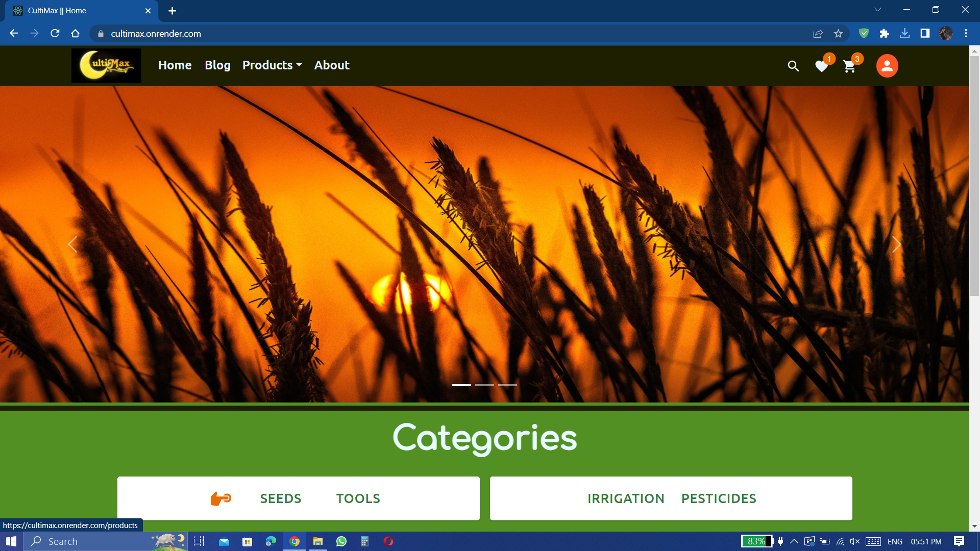
Task: Reload the current page
Action: click(55, 33)
